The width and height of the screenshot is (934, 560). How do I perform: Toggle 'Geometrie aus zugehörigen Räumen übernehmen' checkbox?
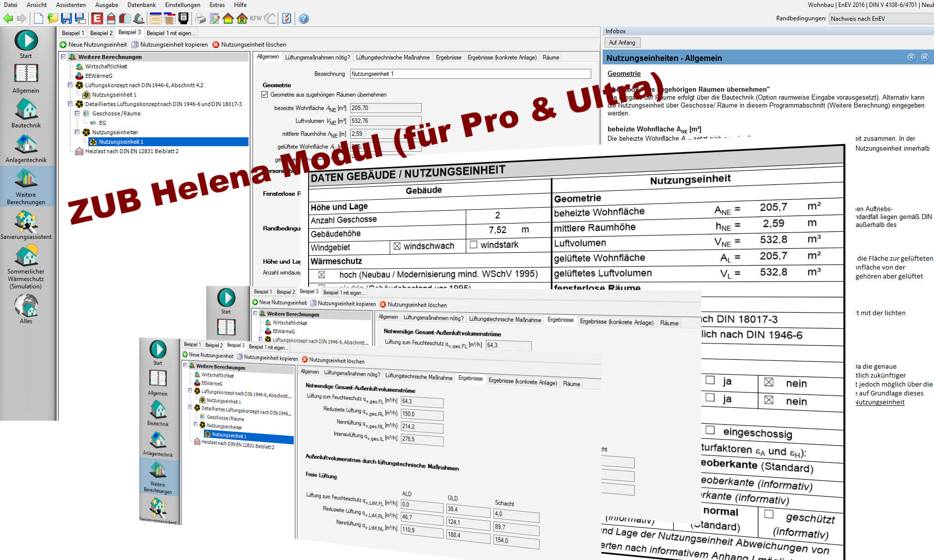(265, 95)
